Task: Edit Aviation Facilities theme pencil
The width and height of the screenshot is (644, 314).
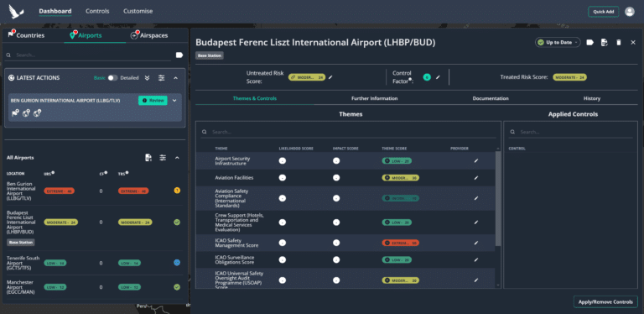Action: [476, 177]
